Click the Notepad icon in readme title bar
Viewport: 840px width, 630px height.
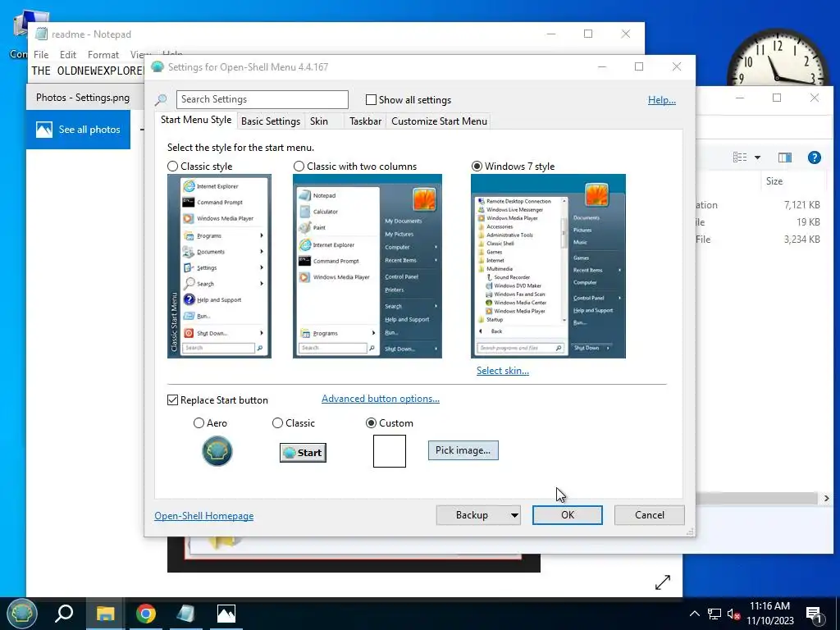[x=41, y=34]
